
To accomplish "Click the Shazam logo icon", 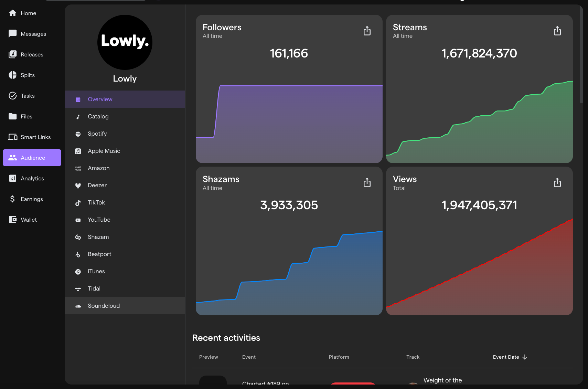I will (x=78, y=237).
